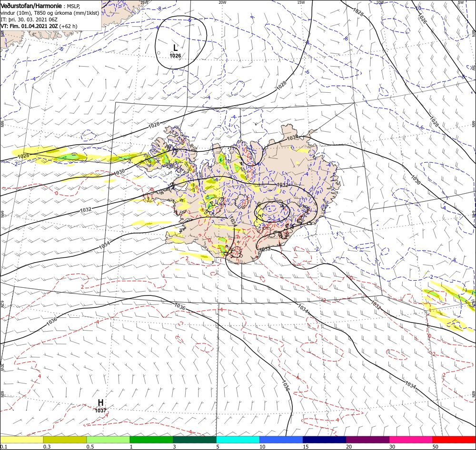The image size is (476, 450).
Task: Click the 'VT: Fim. 01.04.2021 20Z' valid time
Action: (x=29, y=26)
